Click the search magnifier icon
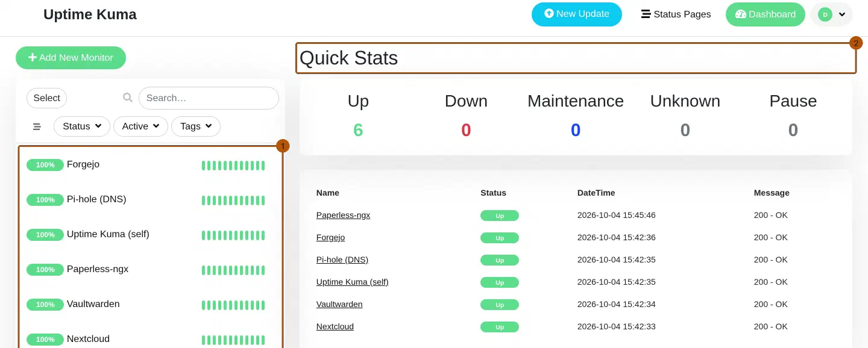868x348 pixels. 127,98
